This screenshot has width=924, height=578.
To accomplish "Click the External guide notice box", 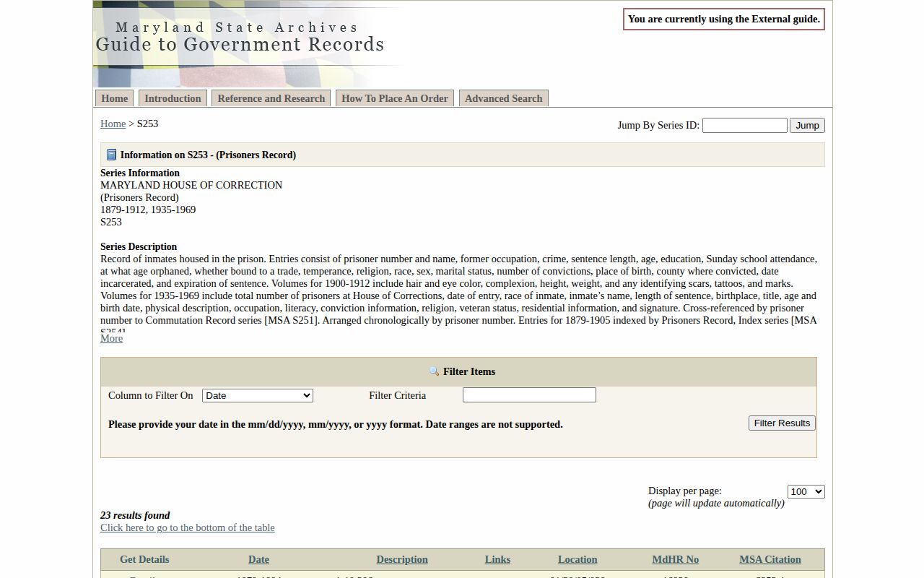I will (x=724, y=20).
